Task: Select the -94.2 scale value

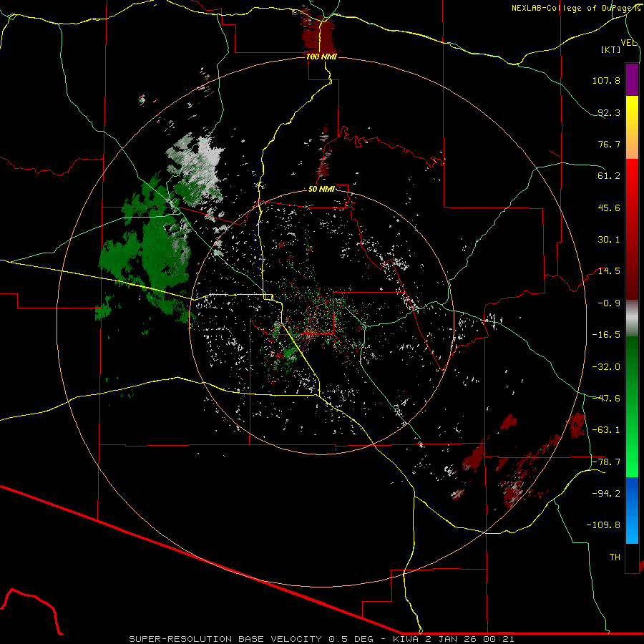Action: pos(606,494)
